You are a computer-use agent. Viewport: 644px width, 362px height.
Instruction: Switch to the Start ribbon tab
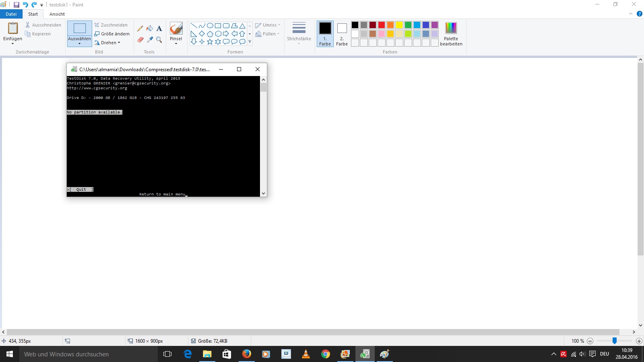(33, 14)
